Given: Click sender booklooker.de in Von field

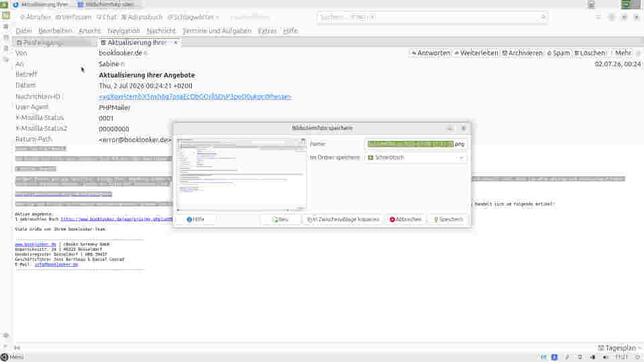Looking at the screenshot, I should (x=120, y=53).
